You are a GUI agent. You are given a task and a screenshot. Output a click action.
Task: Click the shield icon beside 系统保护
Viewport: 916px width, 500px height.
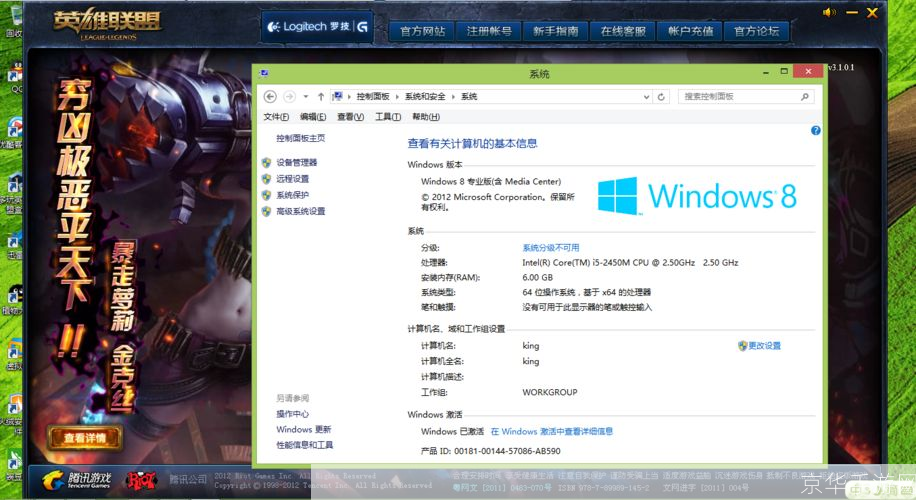coord(266,195)
